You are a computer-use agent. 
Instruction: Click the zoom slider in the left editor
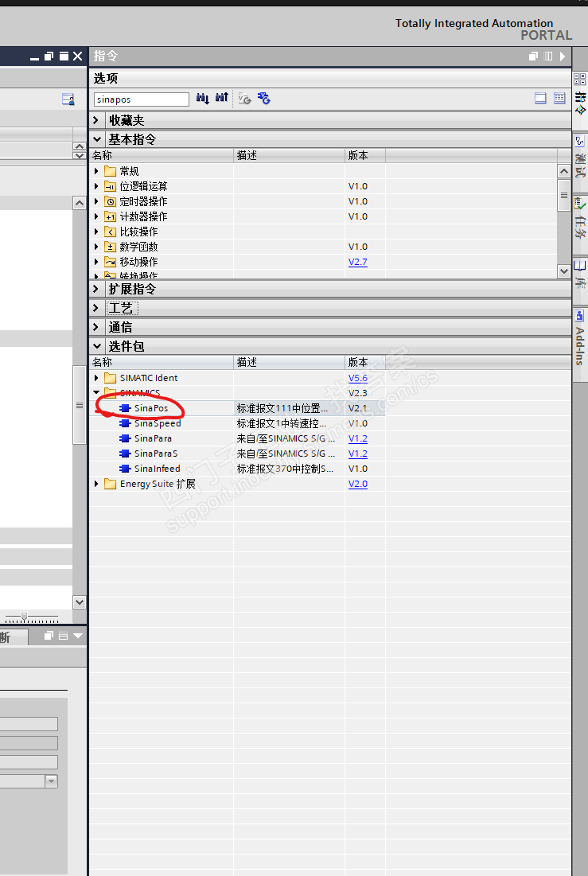coord(24,617)
